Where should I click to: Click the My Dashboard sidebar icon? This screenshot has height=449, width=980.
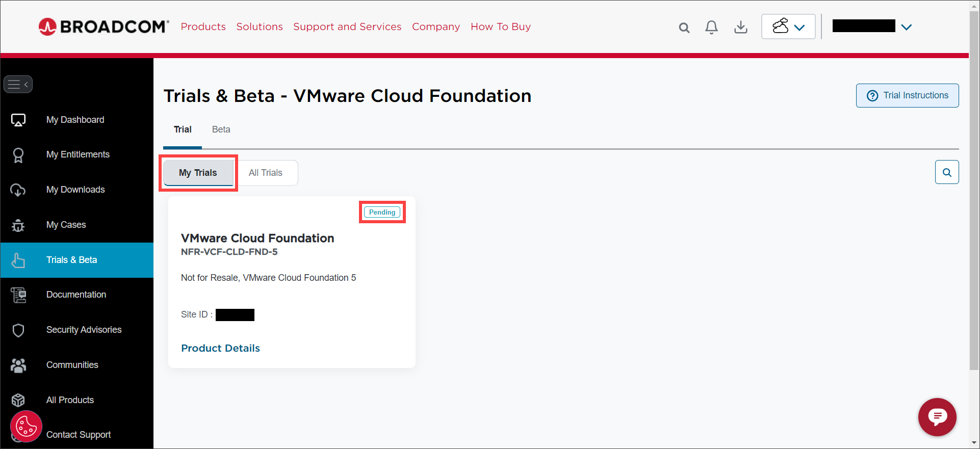18,120
